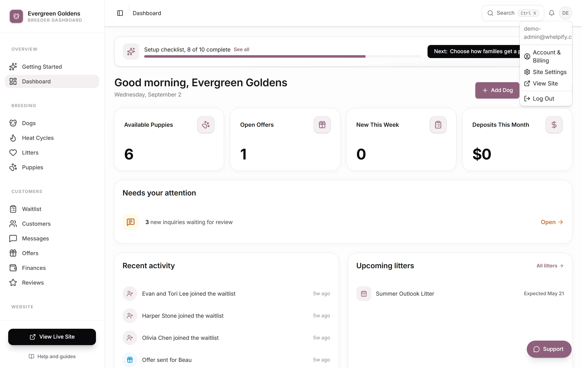588x368 pixels.
Task: Click the setup checklist sparkle icon
Action: tap(131, 51)
